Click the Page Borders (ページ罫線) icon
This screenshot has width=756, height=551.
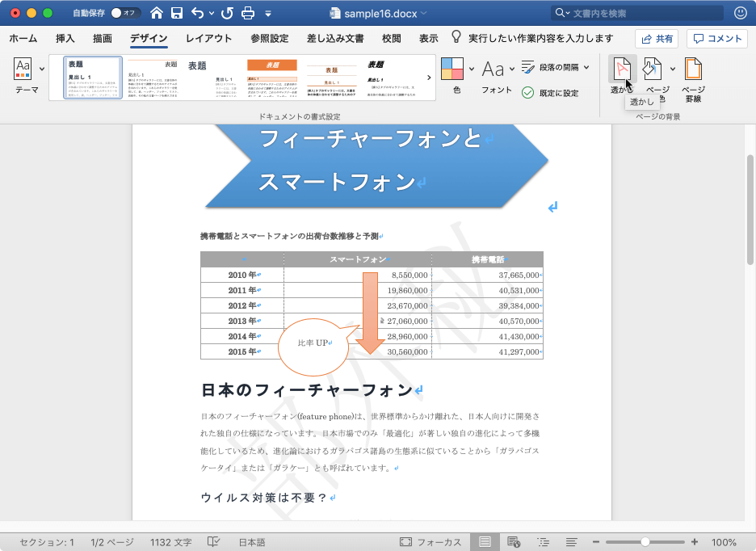click(693, 69)
